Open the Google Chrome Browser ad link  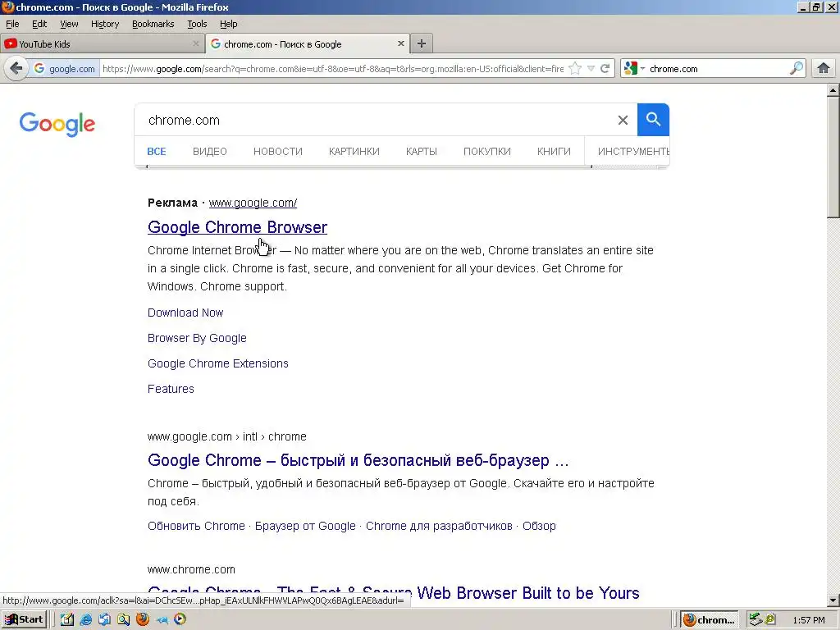point(237,227)
